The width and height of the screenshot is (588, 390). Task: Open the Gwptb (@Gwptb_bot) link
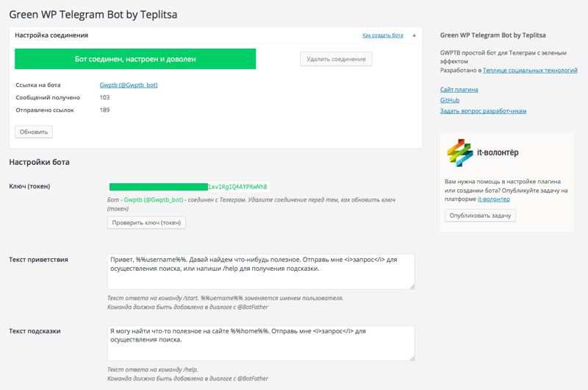[129, 85]
